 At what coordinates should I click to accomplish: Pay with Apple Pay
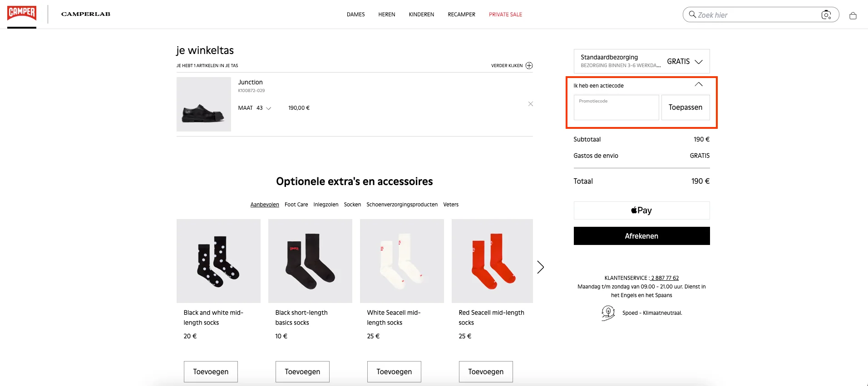[x=641, y=210]
